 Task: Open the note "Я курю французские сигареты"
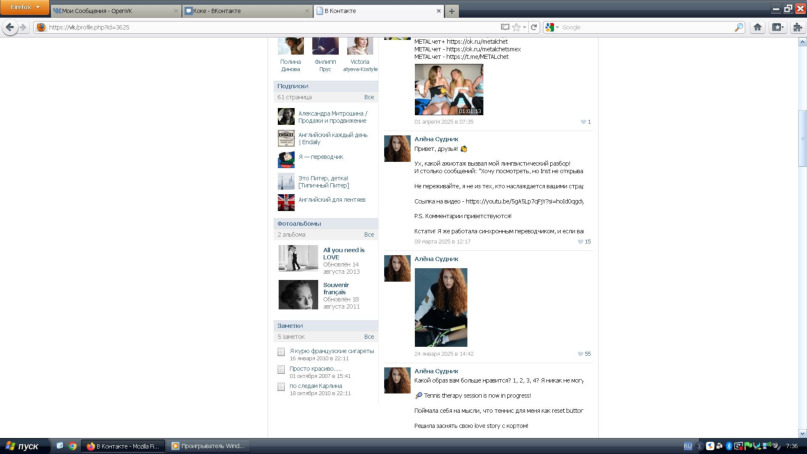(331, 351)
